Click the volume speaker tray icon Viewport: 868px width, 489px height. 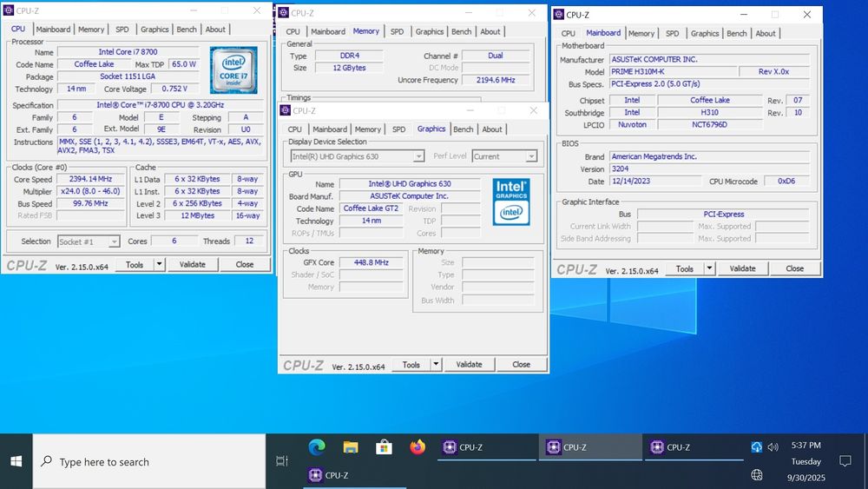coord(773,447)
